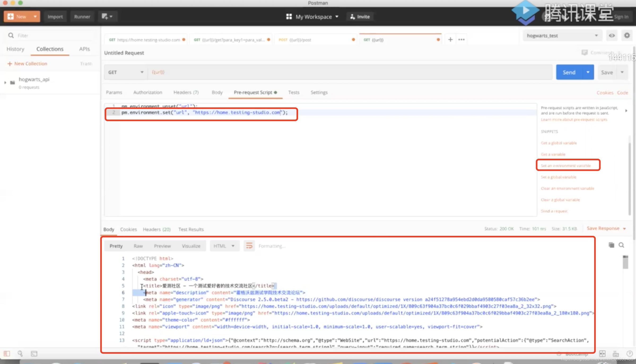Screen dimensions: 636x364
Task: Click Set an environment variable snippet
Action: click(x=566, y=166)
